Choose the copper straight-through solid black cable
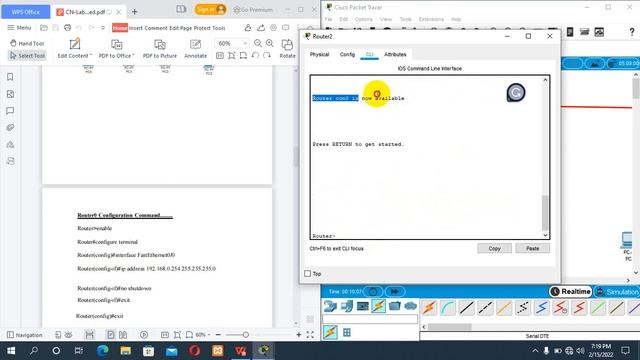 coord(467,308)
